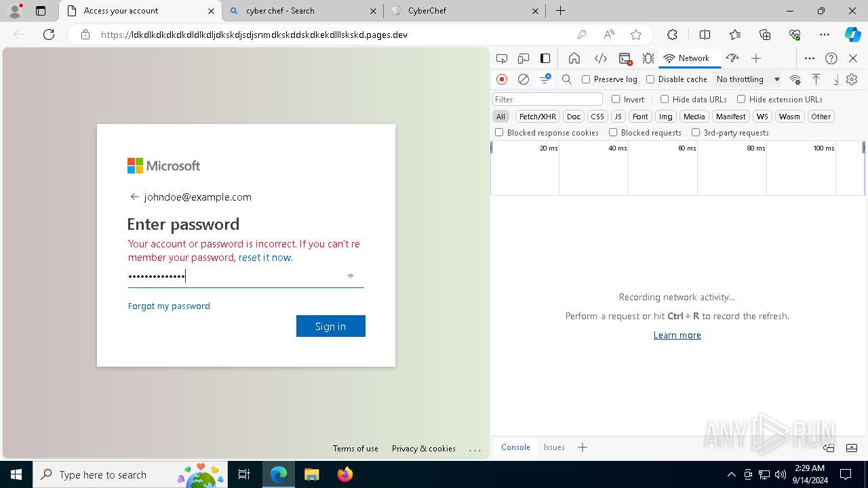The image size is (868, 488).
Task: Open the Issues drawer tab
Action: click(x=554, y=447)
